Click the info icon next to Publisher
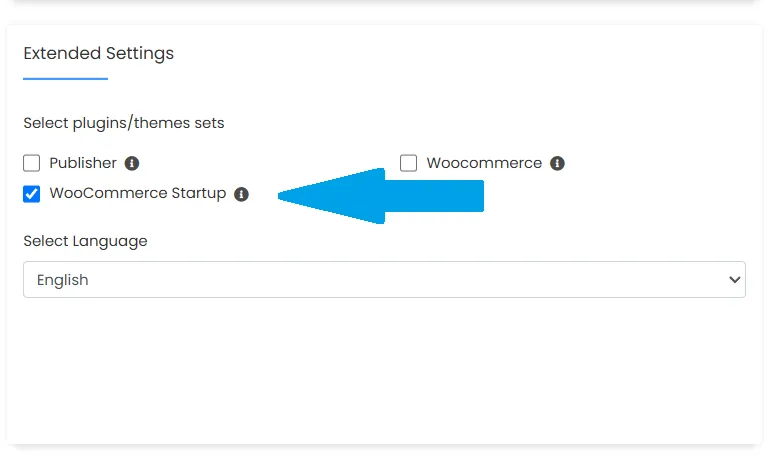The image size is (782, 463). (132, 163)
